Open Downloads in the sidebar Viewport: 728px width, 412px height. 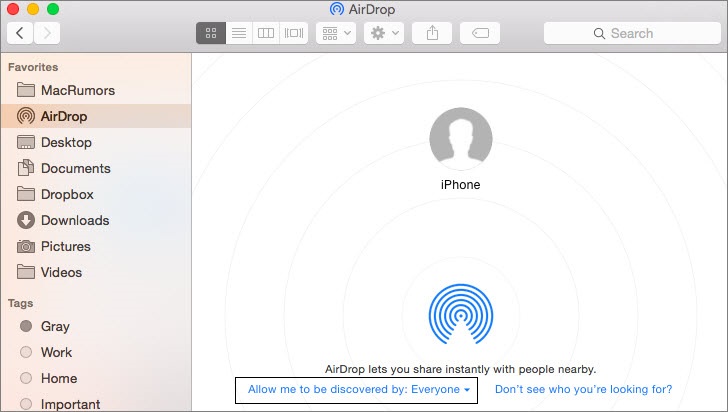pos(96,220)
